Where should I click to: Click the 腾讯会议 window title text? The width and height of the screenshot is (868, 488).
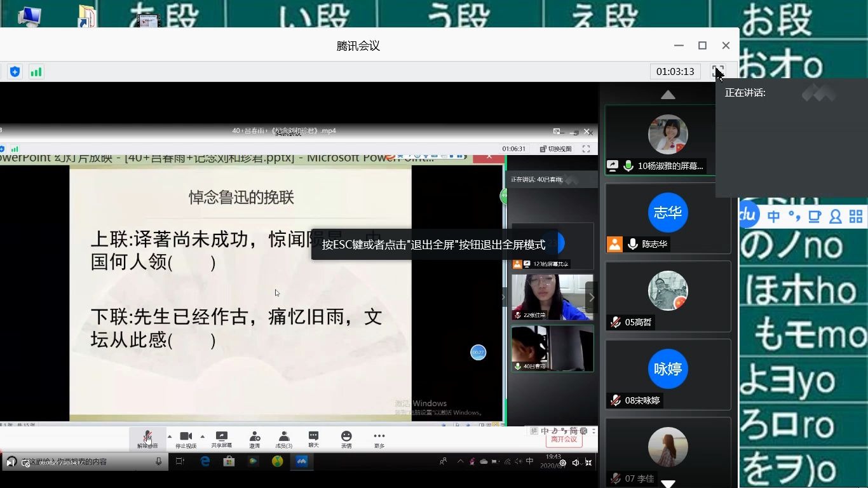tap(358, 46)
